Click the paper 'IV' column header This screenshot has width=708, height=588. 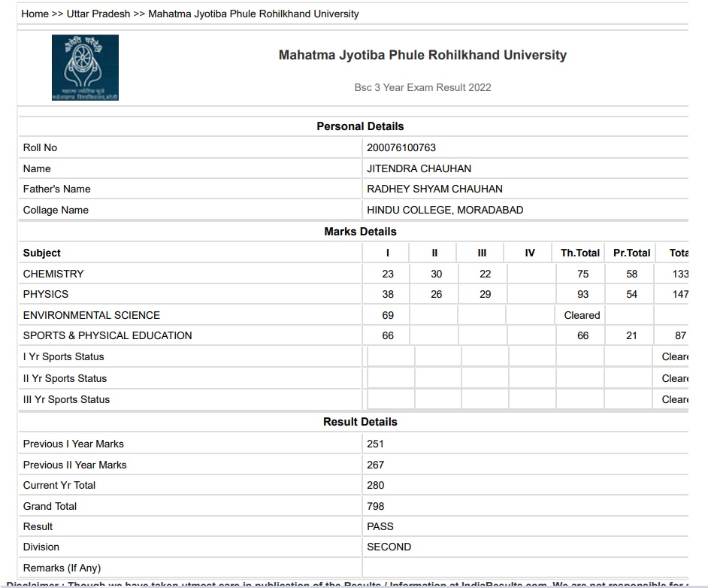(530, 253)
